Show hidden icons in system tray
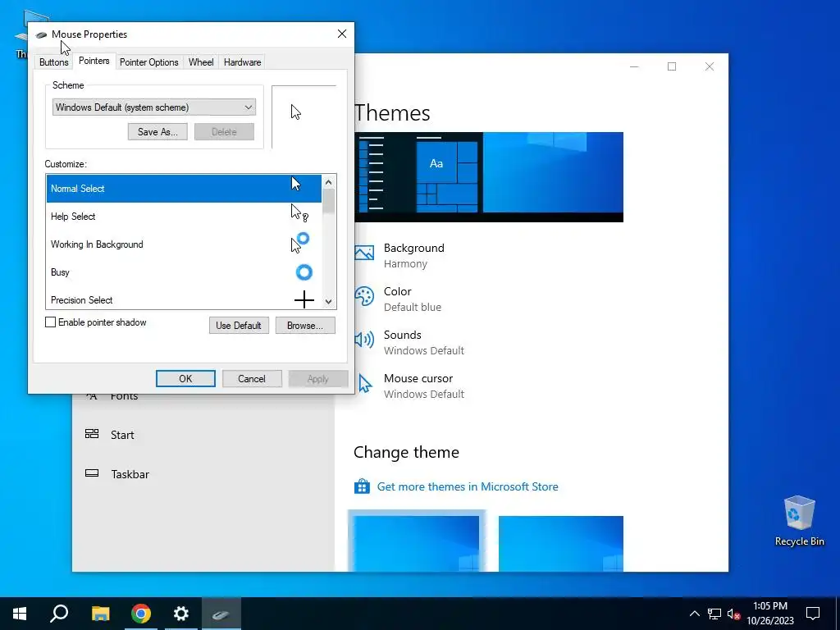 (694, 614)
